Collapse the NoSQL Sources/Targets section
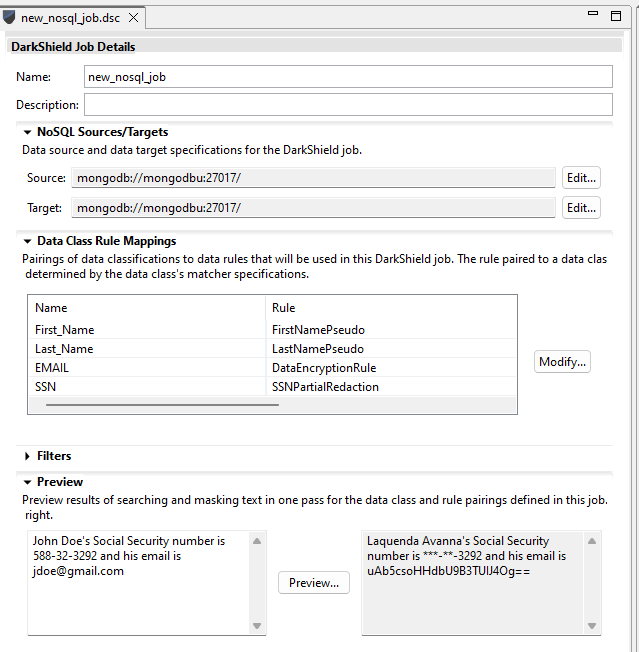The height and width of the screenshot is (652, 639). pos(27,132)
